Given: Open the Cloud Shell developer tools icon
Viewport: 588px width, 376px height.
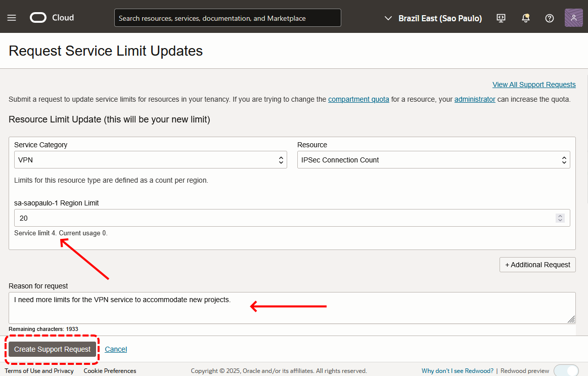Looking at the screenshot, I should [x=501, y=18].
